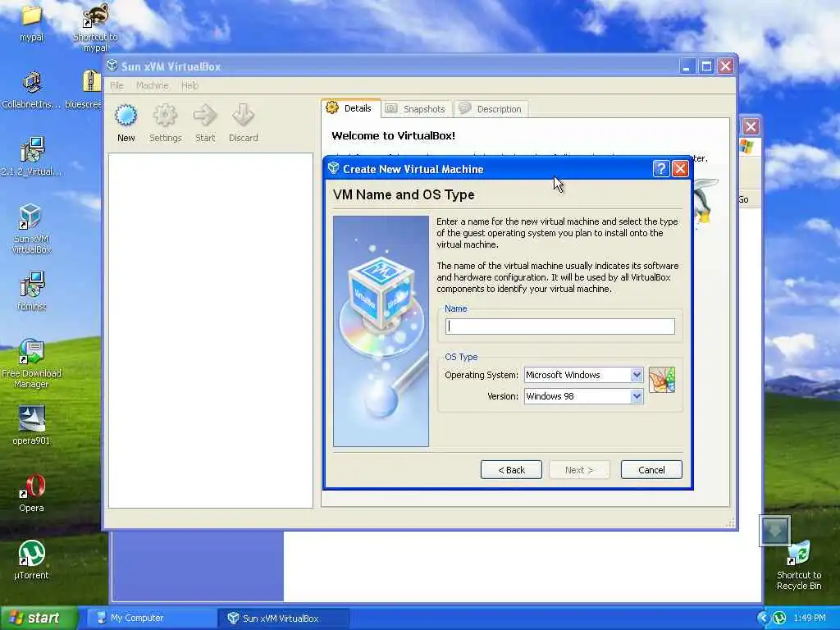840x630 pixels.
Task: Click the taskbar clock showing 1:49 PM
Action: 810,618
